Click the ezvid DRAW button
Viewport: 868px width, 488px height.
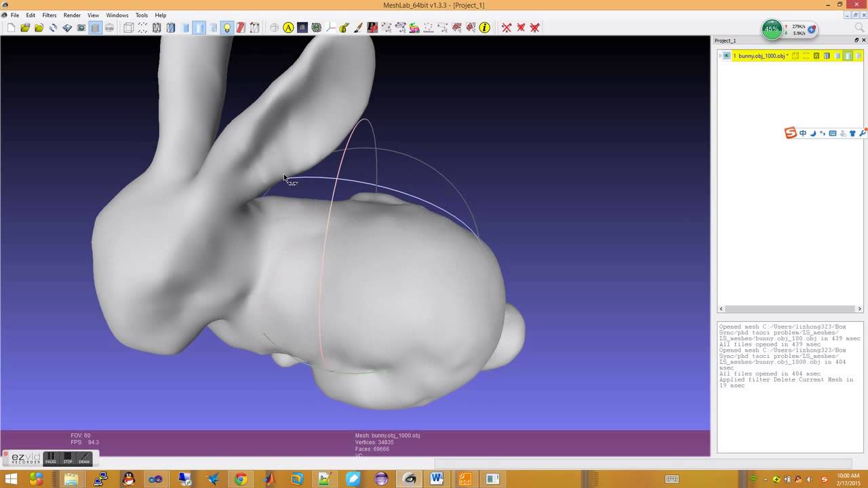click(x=84, y=458)
